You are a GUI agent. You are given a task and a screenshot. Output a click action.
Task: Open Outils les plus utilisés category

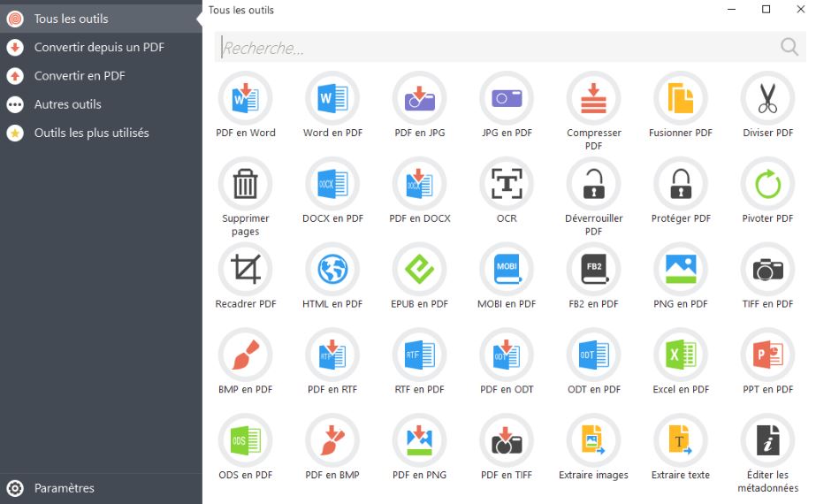[101, 134]
